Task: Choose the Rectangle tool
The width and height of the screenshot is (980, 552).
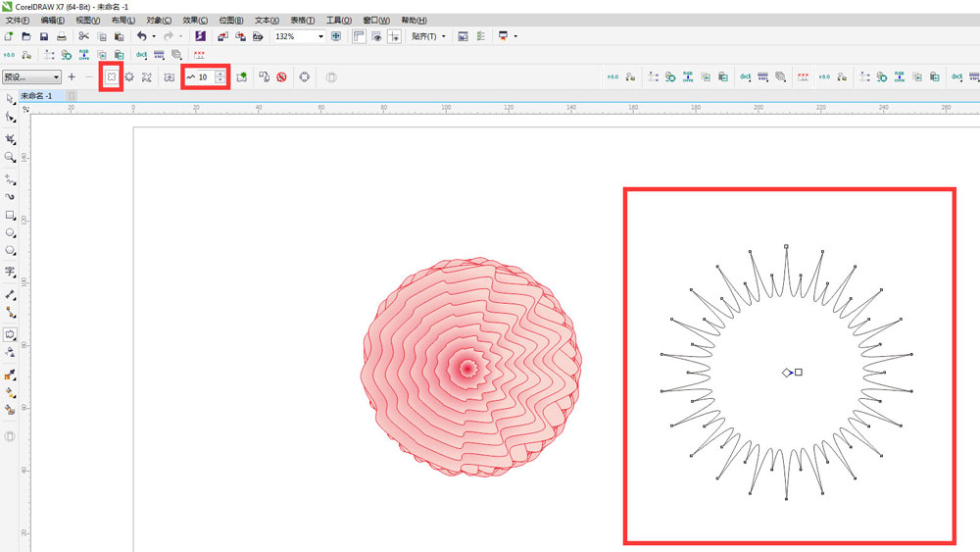Action: click(10, 215)
